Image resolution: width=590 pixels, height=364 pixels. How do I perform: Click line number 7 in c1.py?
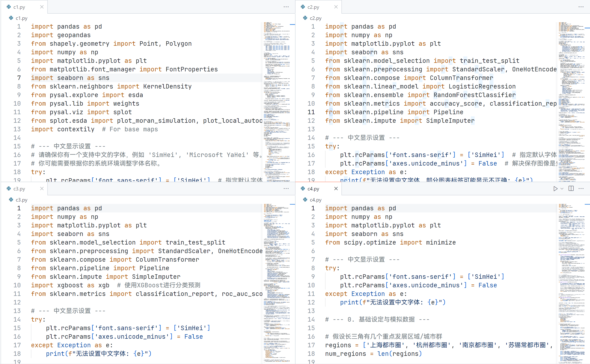pos(19,78)
